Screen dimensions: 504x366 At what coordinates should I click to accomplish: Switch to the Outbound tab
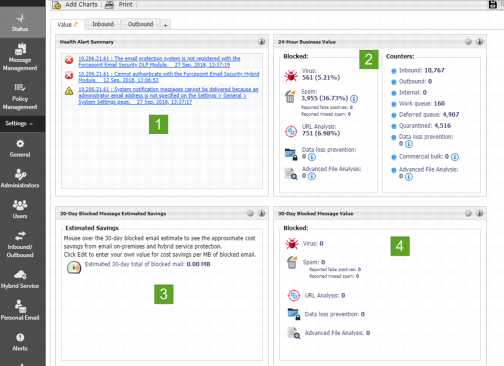click(x=140, y=24)
